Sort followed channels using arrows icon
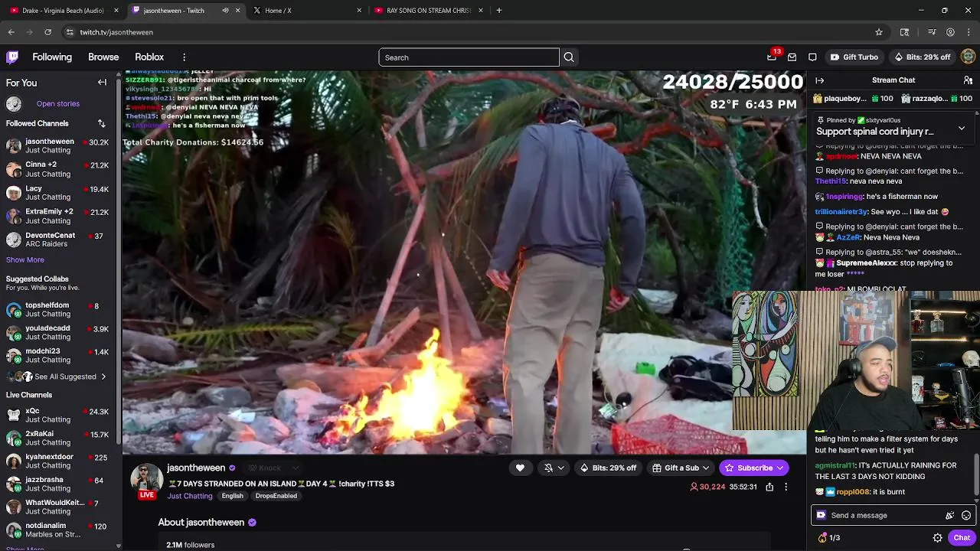 [101, 123]
